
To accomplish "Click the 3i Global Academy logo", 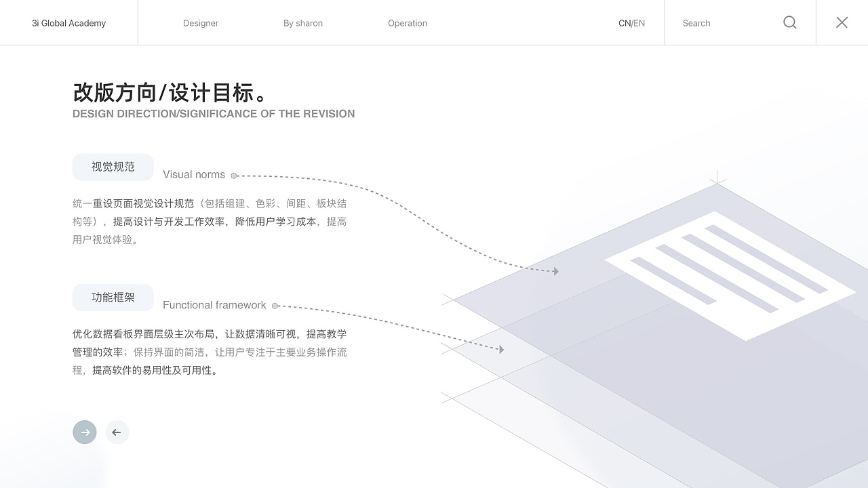I will (x=68, y=22).
